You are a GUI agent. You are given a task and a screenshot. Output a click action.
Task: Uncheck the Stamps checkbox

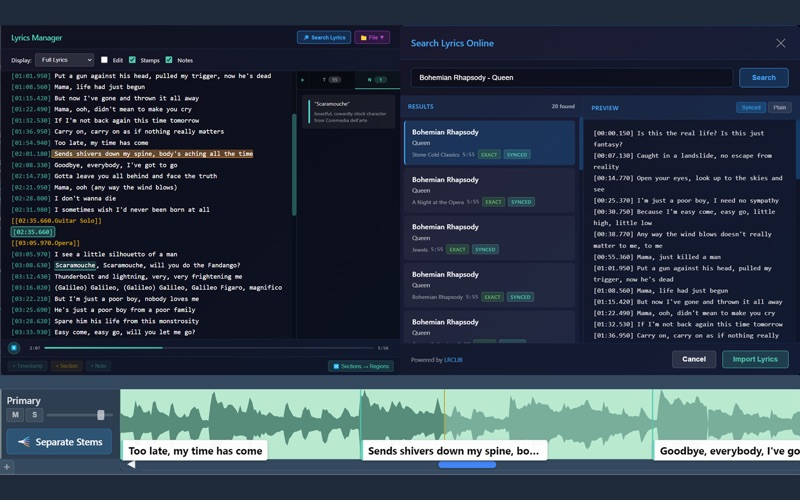132,60
